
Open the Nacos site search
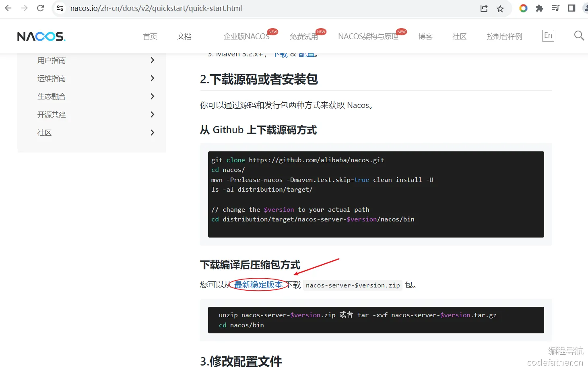pyautogui.click(x=579, y=36)
